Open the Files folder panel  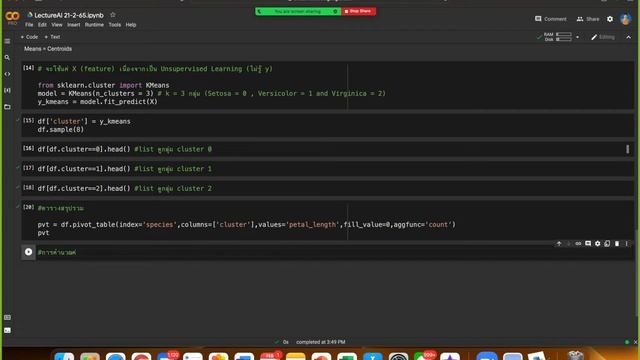click(x=7, y=107)
